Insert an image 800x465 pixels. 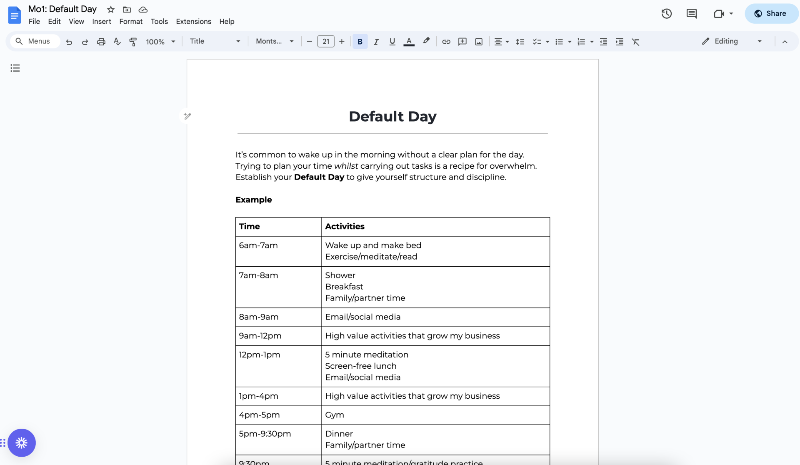(x=479, y=42)
